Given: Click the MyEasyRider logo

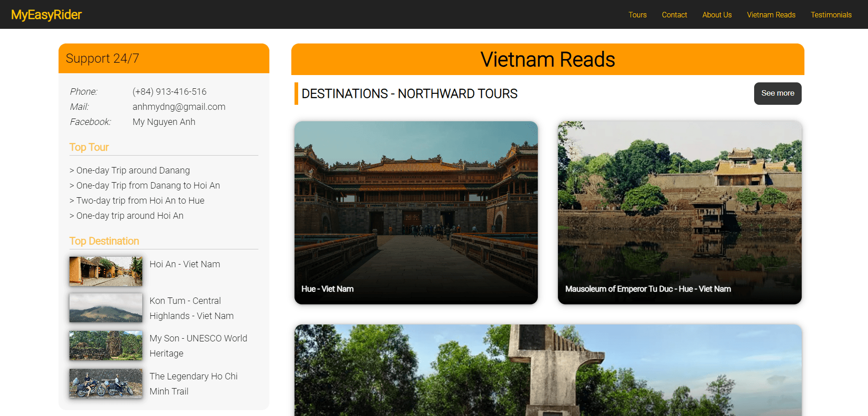Looking at the screenshot, I should point(46,15).
